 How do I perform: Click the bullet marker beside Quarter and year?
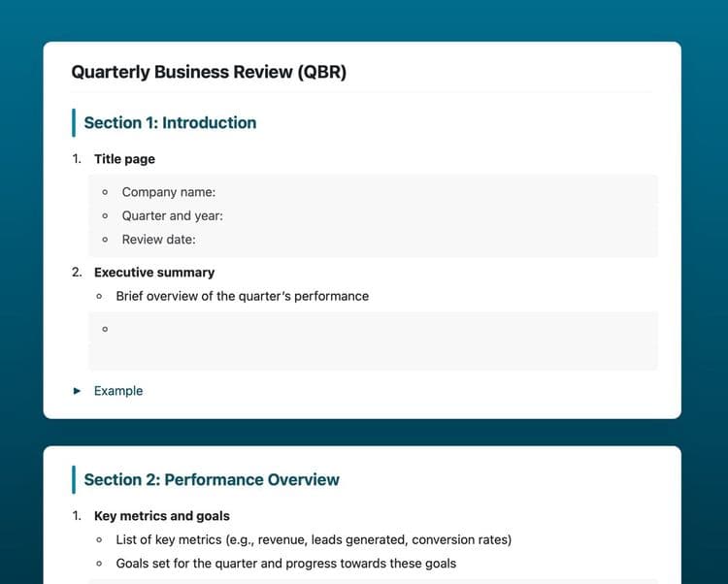coord(105,215)
